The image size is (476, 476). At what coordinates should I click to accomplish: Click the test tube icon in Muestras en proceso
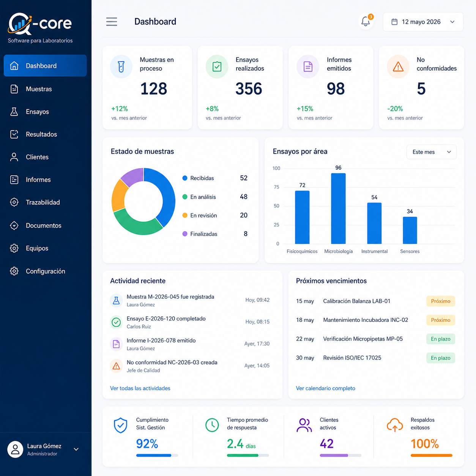121,66
